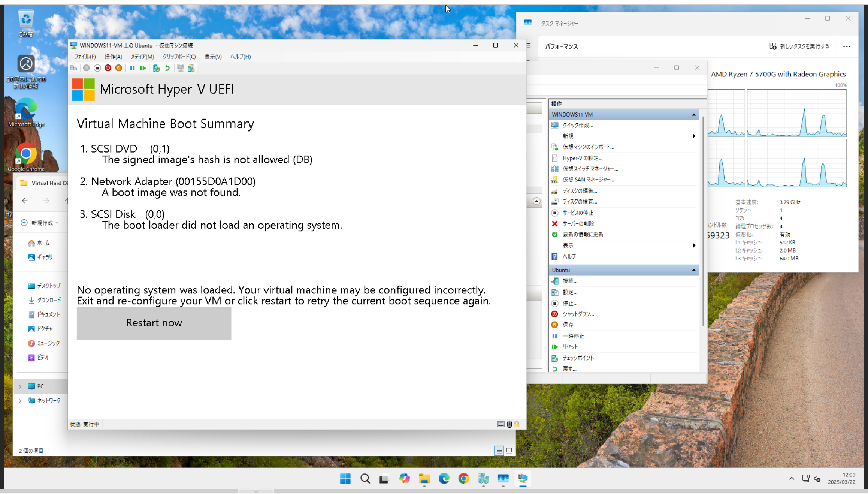Collapse the WINDOWS11-VM actions section
868x494 pixels.
tap(693, 115)
